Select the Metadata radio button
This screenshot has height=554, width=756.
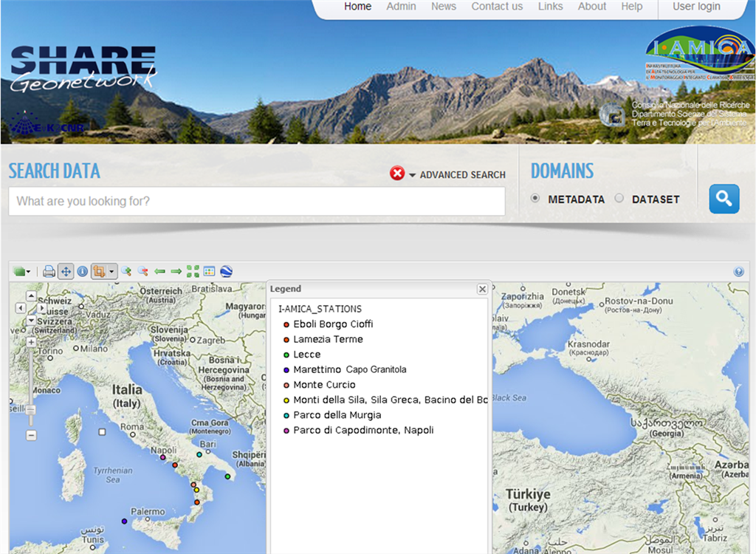click(x=535, y=199)
